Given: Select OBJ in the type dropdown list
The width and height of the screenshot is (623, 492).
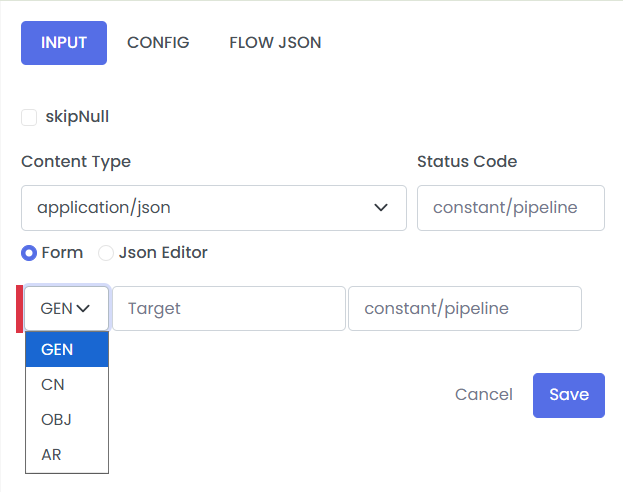Looking at the screenshot, I should pyautogui.click(x=66, y=419).
